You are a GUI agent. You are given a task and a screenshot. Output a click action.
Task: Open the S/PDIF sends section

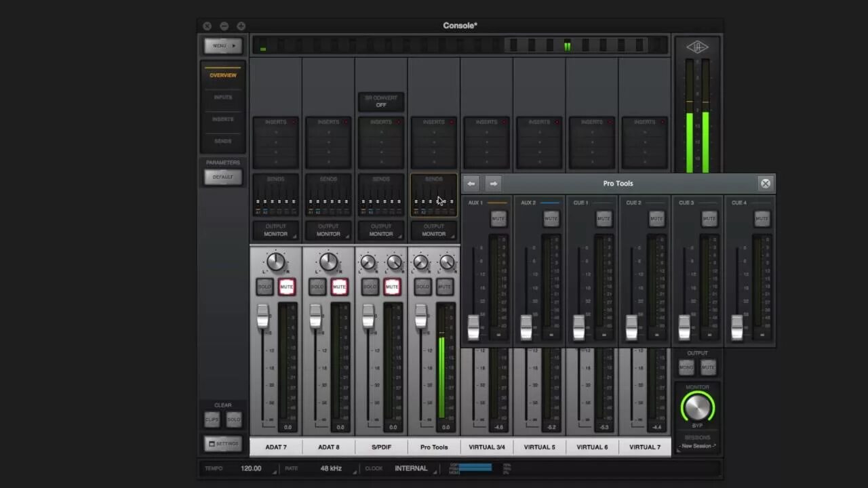tap(381, 195)
